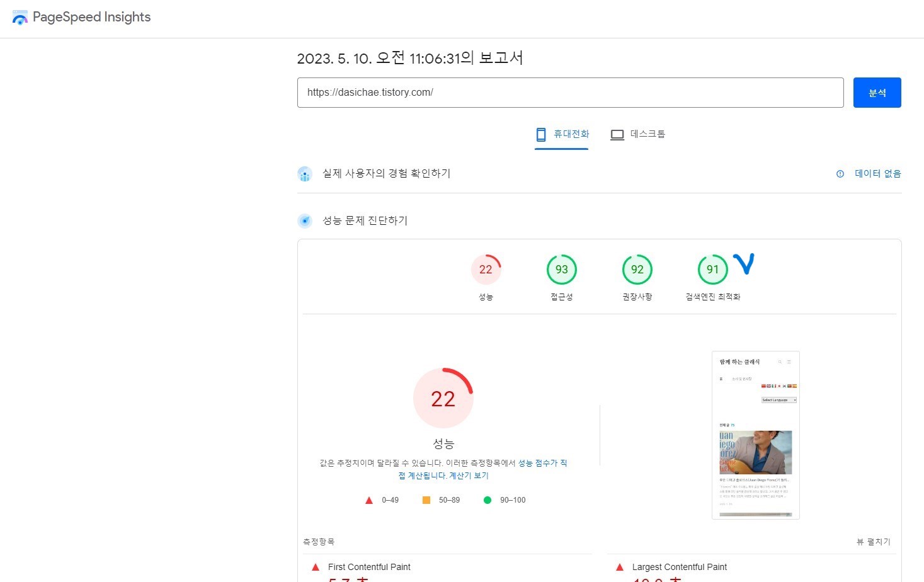Switch to the 데스크톱 tab
Screen dimensions: 924x582
pos(638,134)
